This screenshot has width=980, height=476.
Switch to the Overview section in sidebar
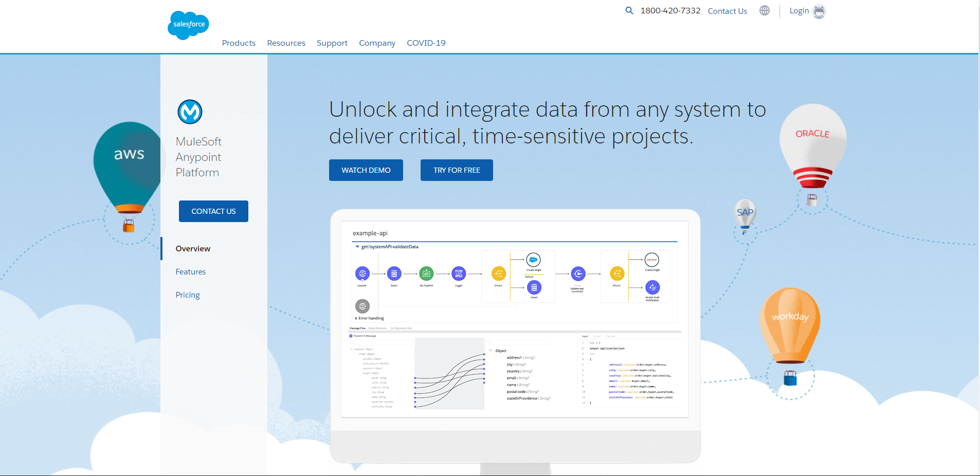pos(193,249)
